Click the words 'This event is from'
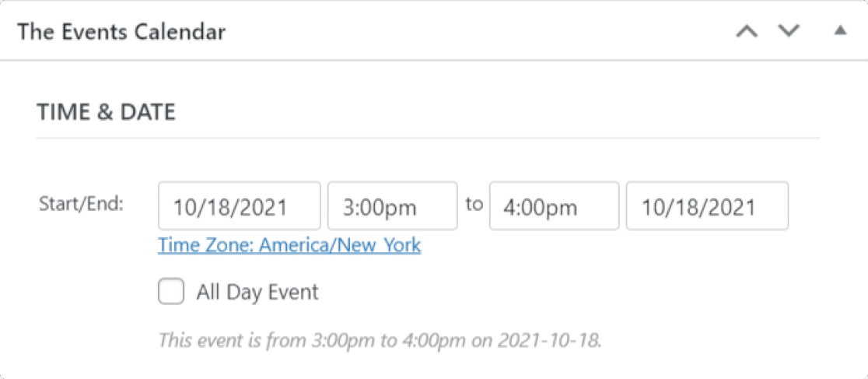Viewport: 868px width, 379px height. click(x=226, y=340)
